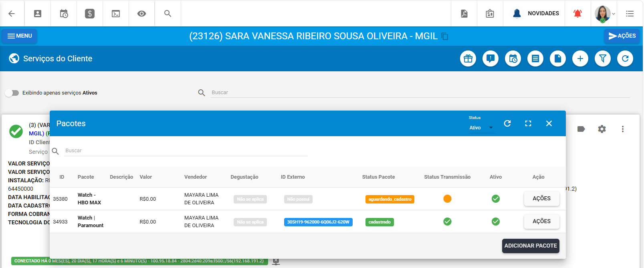Click the Status Pacote column header
644x268 pixels.
tap(378, 177)
